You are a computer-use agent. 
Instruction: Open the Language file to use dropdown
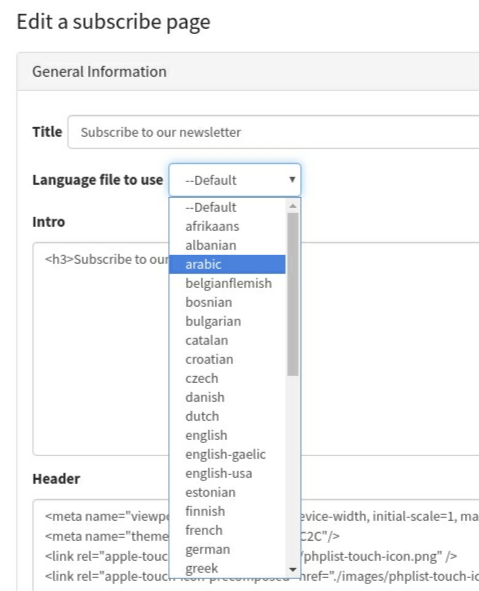(x=235, y=180)
